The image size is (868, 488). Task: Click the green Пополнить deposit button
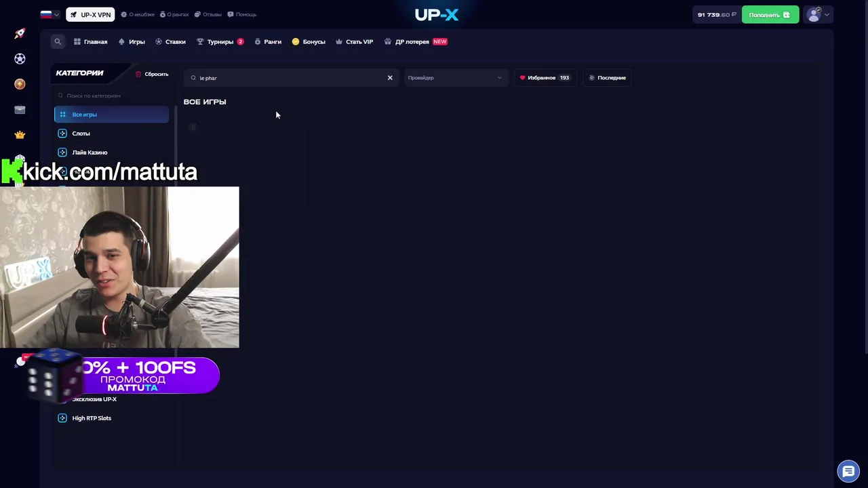coord(770,15)
